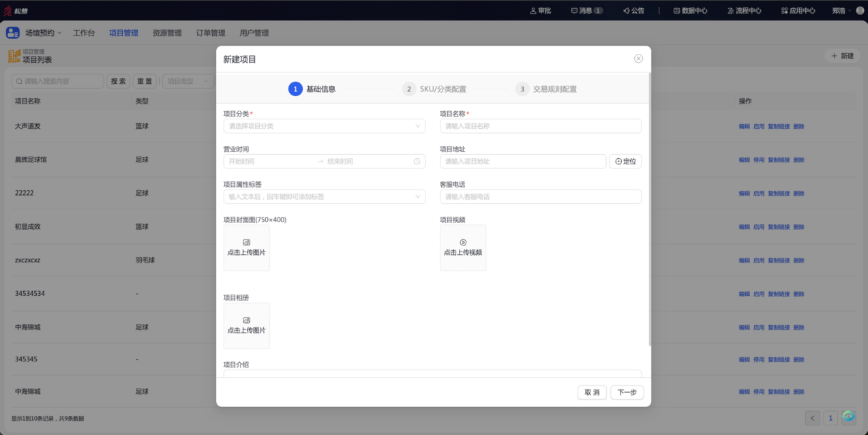Switch to the 工作台 tab

coord(84,33)
